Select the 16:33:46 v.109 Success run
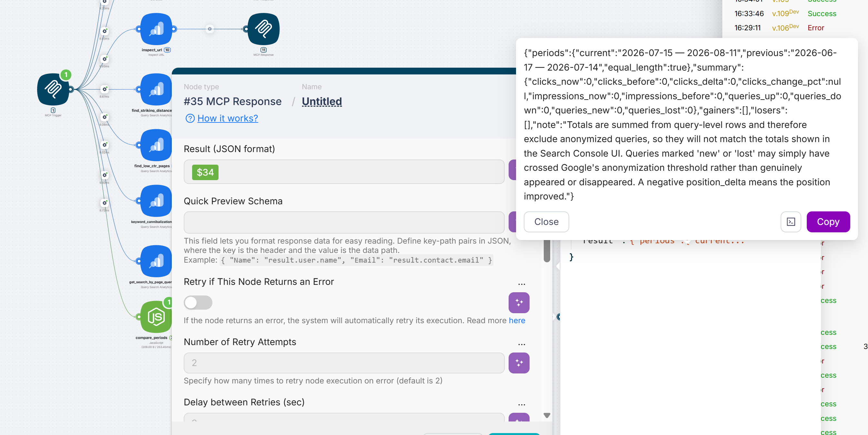This screenshot has height=435, width=868. 785,14
